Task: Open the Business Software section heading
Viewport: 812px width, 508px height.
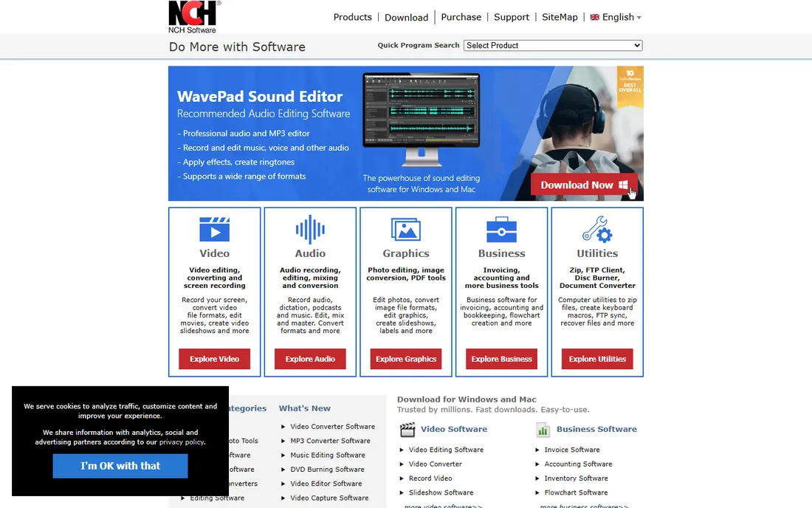Action: 596,429
